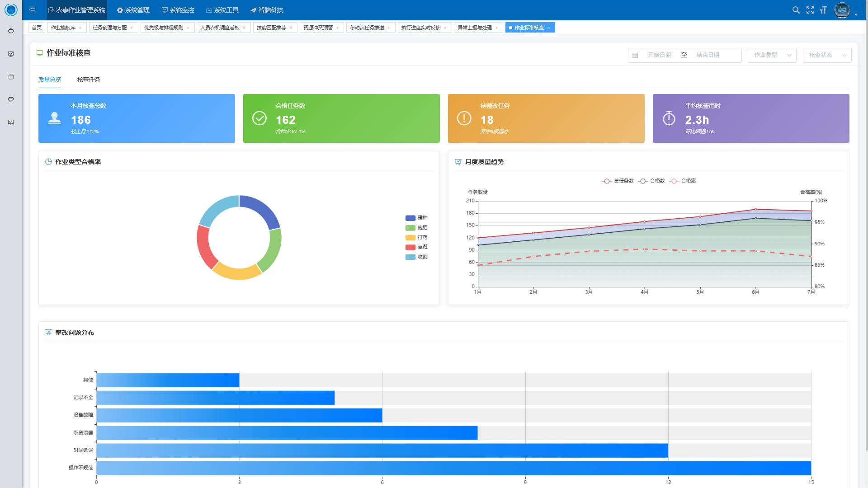The height and width of the screenshot is (488, 868).
Task: Open the 系统监控 top menu
Action: tap(178, 10)
